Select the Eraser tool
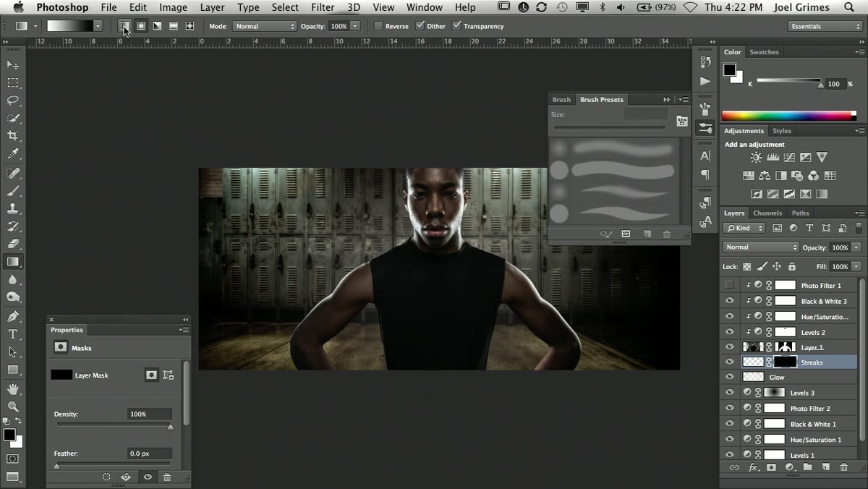Screen dimensions: 868x489 coord(13,244)
